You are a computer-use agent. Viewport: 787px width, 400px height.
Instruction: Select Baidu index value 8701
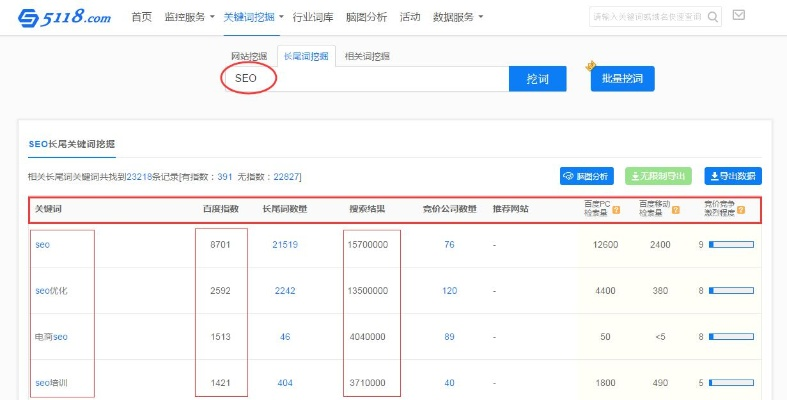tap(220, 244)
